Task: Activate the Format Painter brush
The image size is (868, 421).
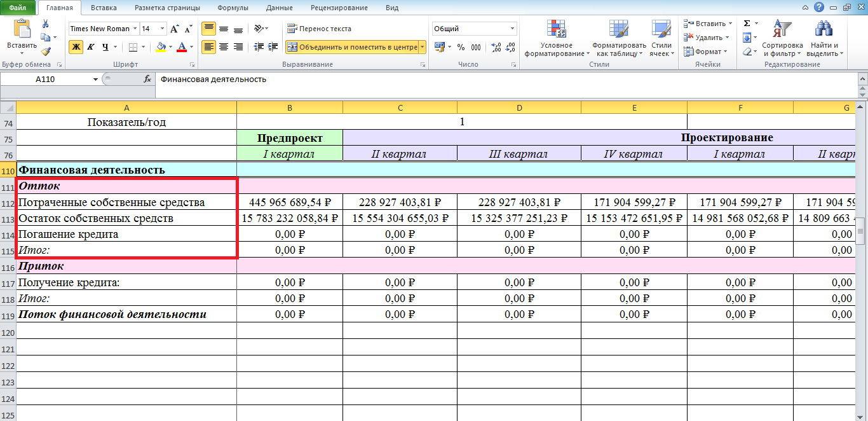Action: (45, 52)
